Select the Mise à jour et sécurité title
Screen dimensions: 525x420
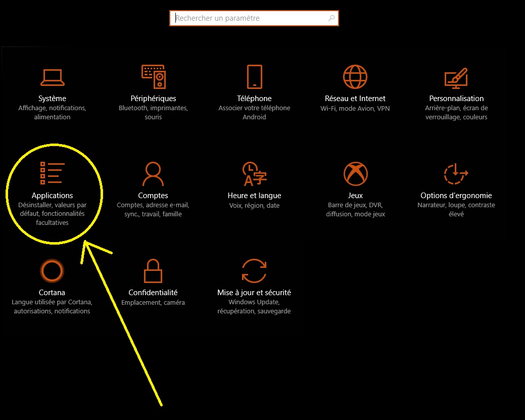[254, 293]
